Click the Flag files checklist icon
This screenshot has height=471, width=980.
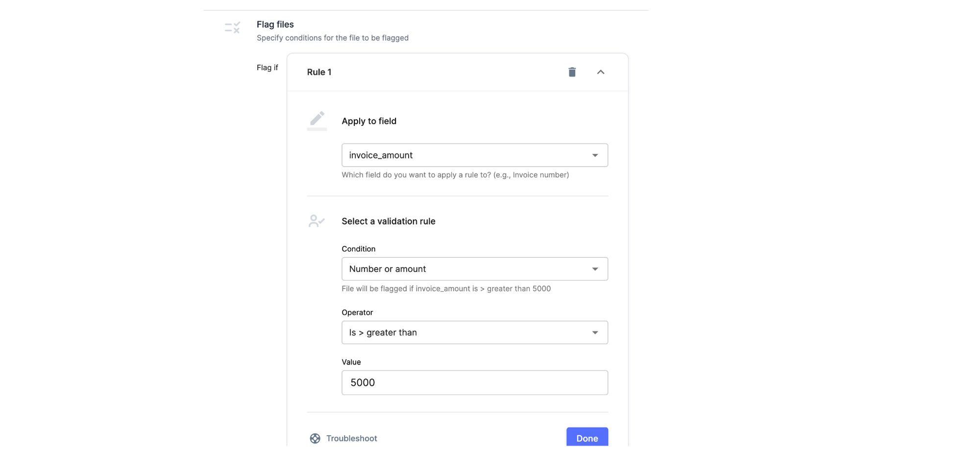coord(232,27)
